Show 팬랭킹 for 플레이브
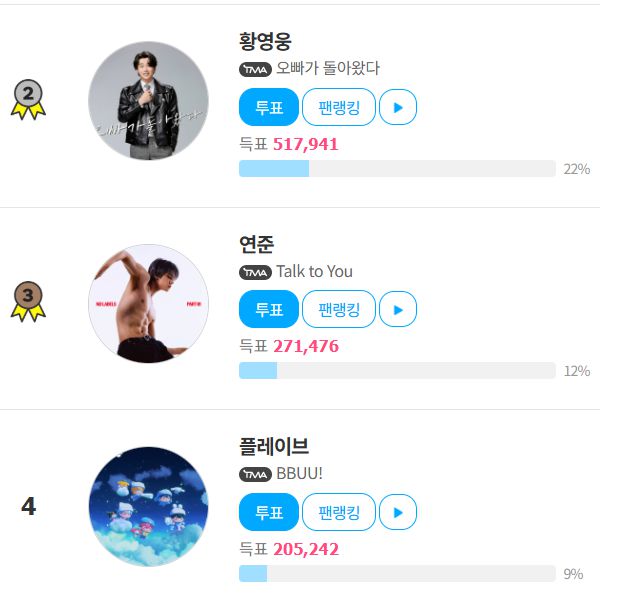 point(338,512)
